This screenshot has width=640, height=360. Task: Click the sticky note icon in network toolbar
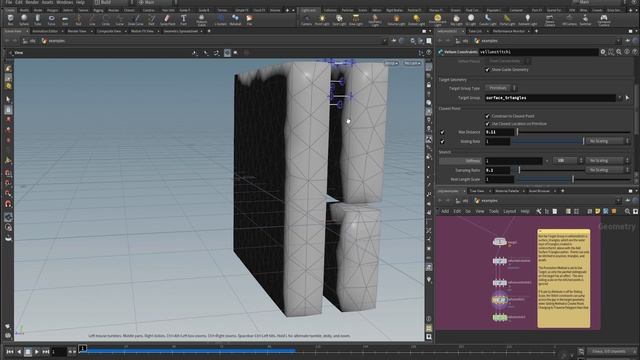[x=598, y=211]
